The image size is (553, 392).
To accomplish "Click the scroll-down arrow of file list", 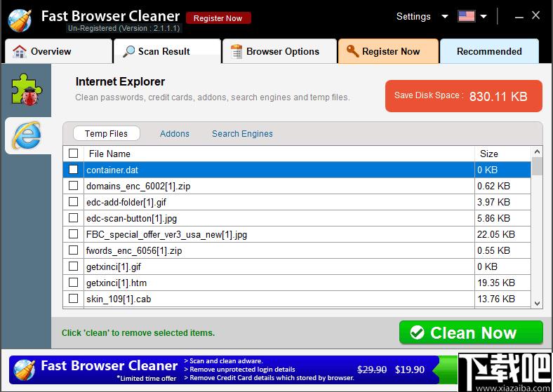I will [537, 303].
